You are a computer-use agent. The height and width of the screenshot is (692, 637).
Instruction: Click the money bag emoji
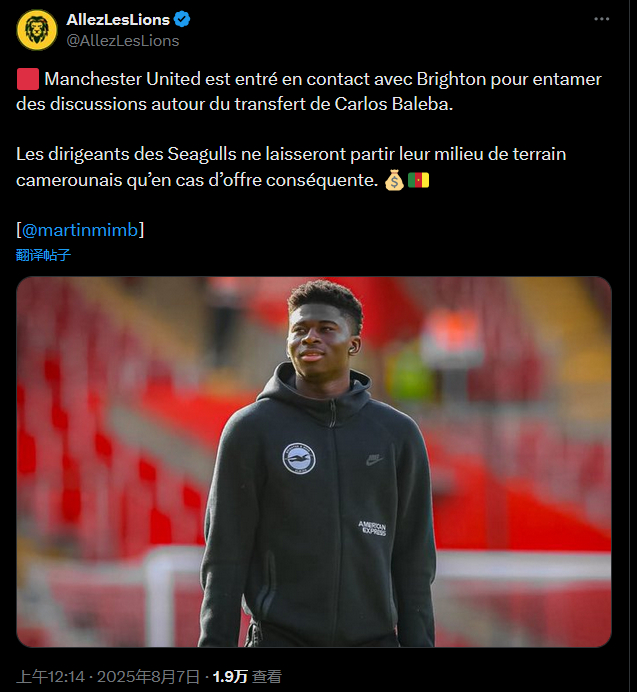point(394,180)
